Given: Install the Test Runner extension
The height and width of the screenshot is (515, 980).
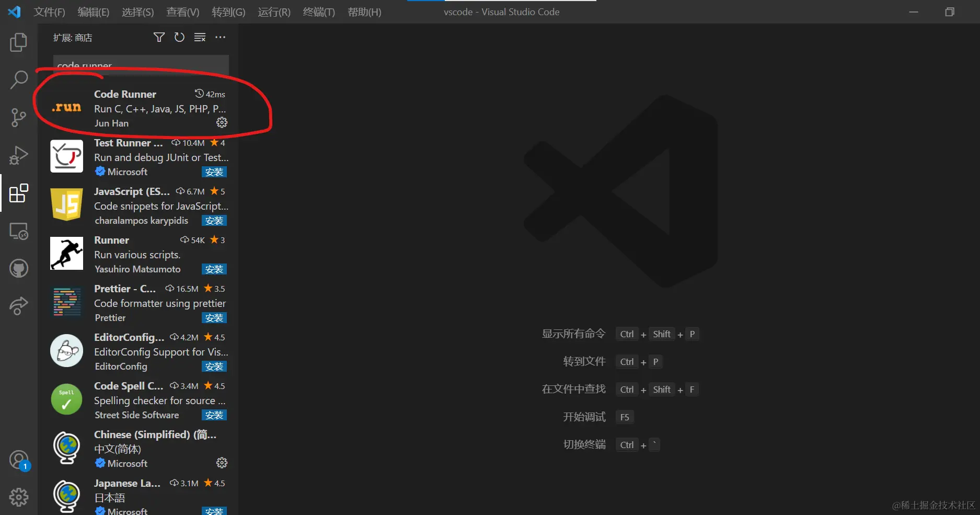Looking at the screenshot, I should 214,171.
